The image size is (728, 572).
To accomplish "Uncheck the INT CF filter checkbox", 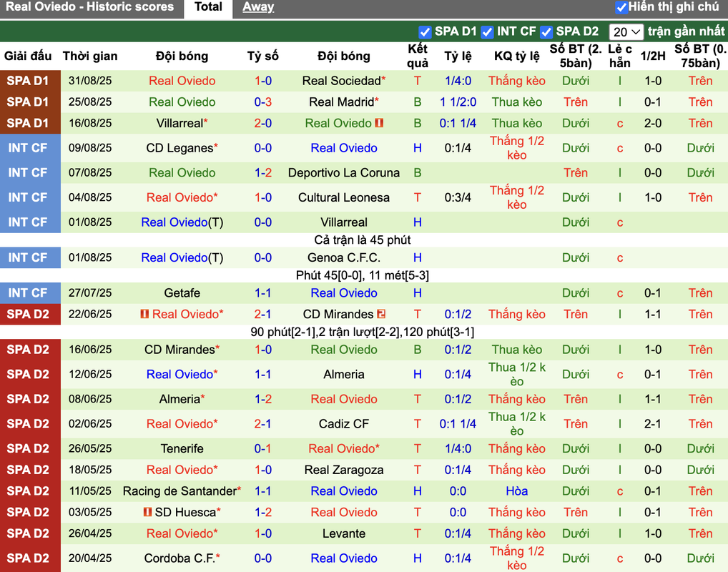I will tap(487, 31).
